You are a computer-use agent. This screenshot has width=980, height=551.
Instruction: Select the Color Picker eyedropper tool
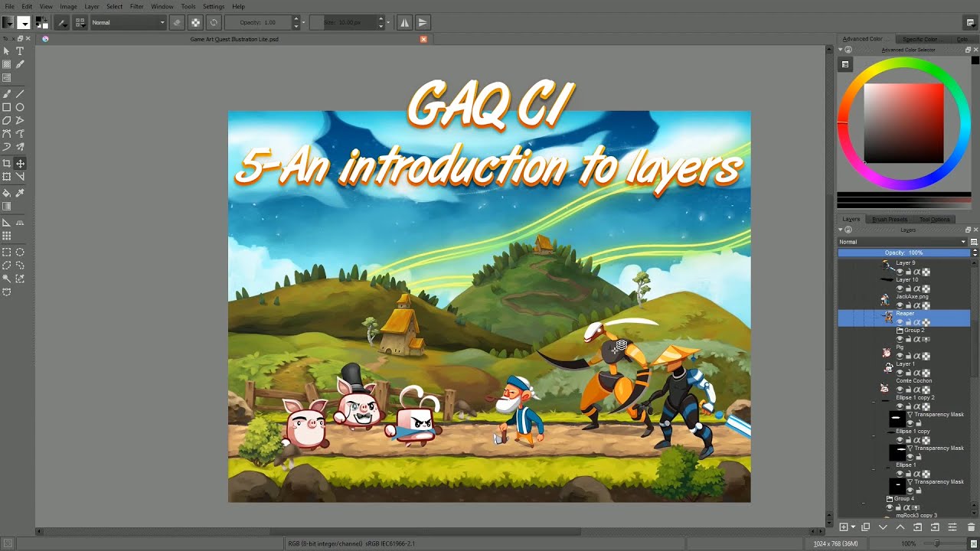click(x=20, y=193)
